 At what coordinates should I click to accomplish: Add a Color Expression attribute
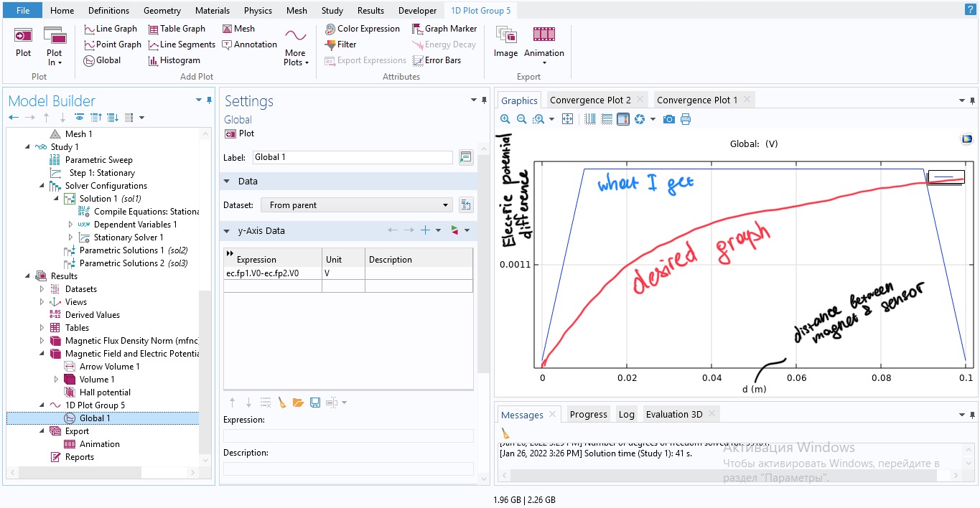(x=362, y=29)
